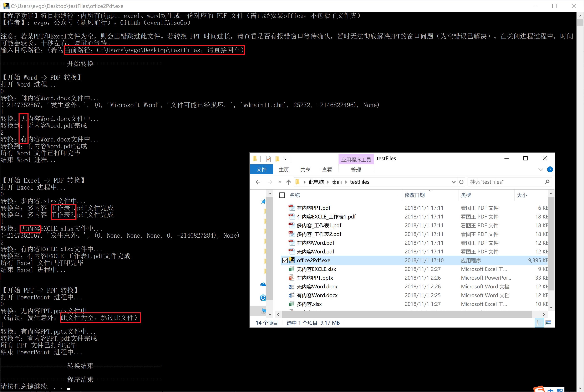Click the Properties quick access icon

pyautogui.click(x=268, y=159)
